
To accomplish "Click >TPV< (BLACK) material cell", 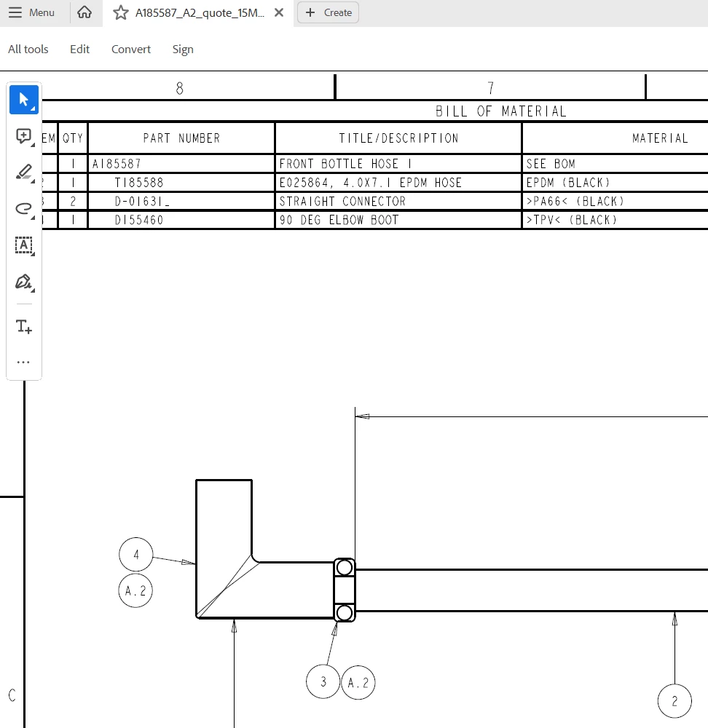I will click(571, 220).
